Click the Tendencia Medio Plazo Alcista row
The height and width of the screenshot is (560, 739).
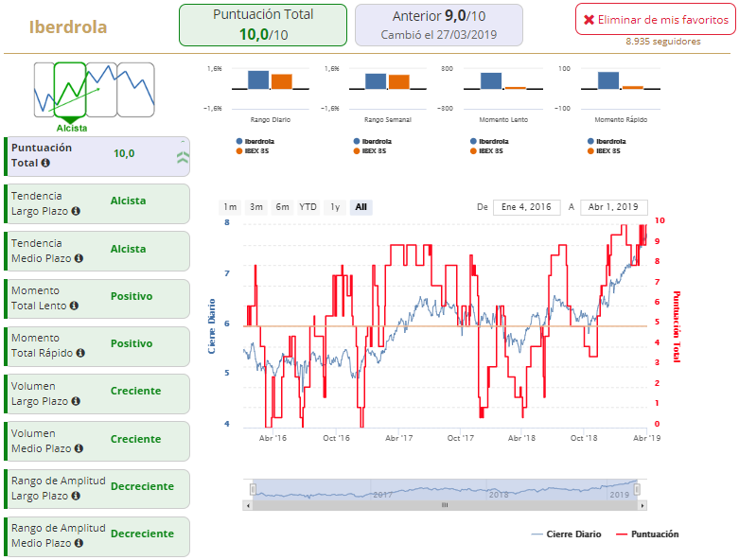point(97,251)
